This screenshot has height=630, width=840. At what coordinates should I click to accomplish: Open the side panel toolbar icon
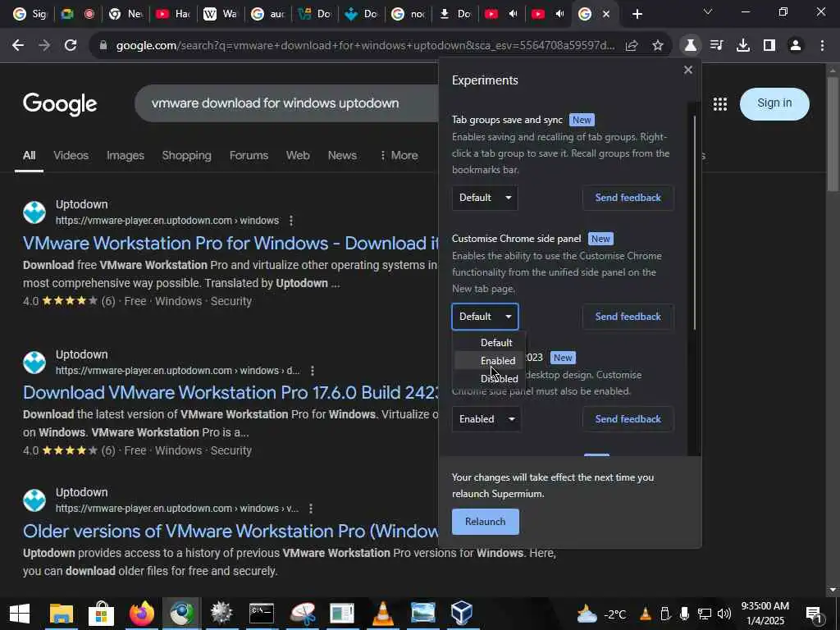(x=769, y=46)
